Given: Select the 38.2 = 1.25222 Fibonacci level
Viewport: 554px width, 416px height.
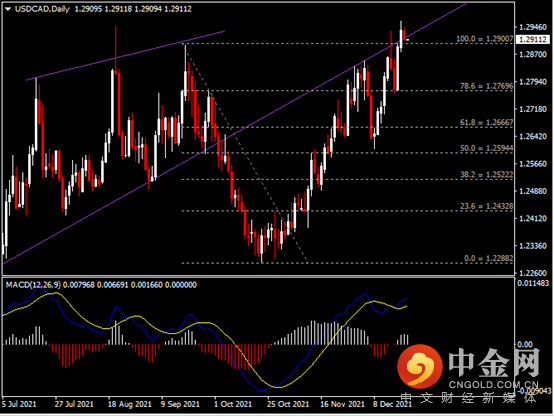Looking at the screenshot, I should 487,174.
